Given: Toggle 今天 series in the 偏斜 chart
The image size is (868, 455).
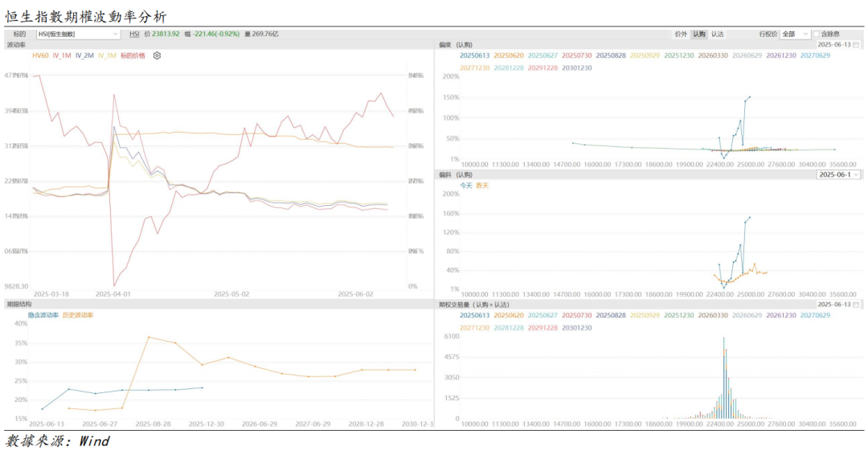Looking at the screenshot, I should [466, 186].
